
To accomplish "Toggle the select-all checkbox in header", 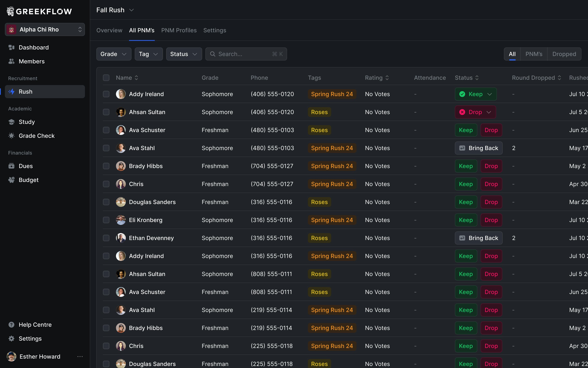I will coord(106,78).
